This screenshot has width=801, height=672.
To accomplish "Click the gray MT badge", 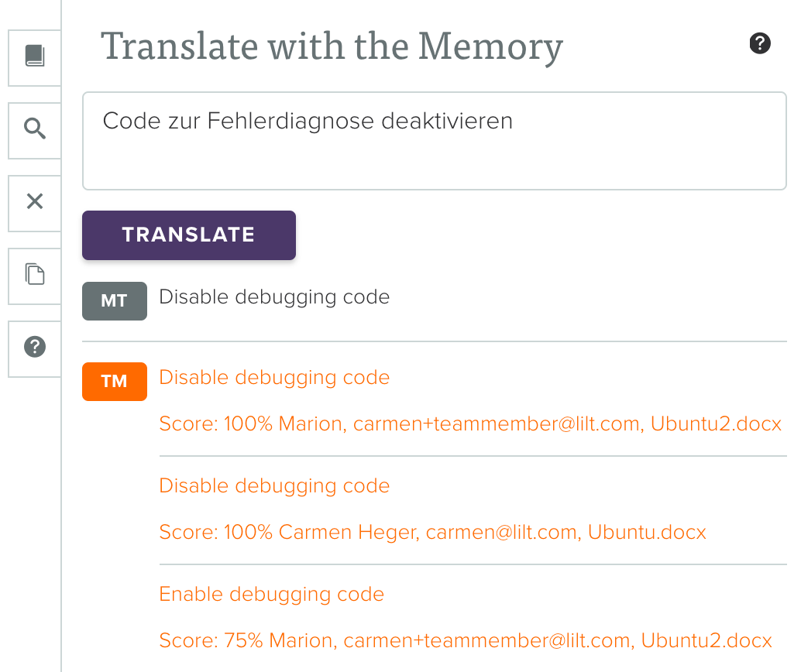I will tap(115, 301).
